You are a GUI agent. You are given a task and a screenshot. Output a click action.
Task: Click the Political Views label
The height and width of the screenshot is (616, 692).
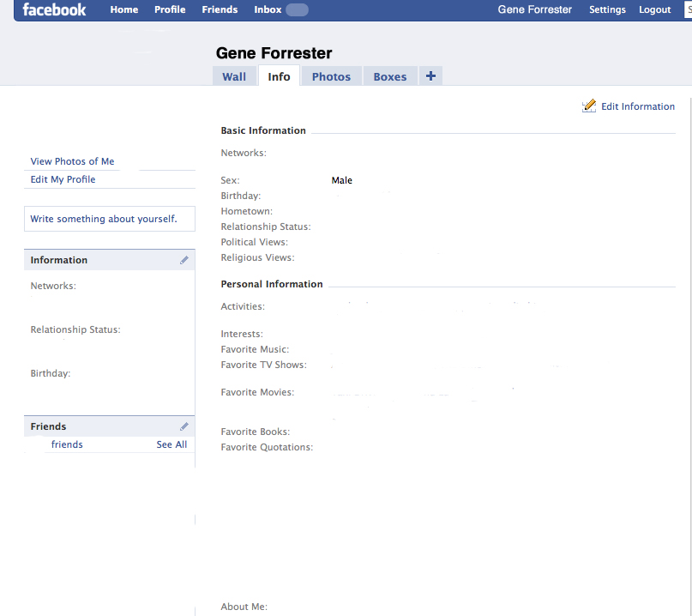point(254,242)
